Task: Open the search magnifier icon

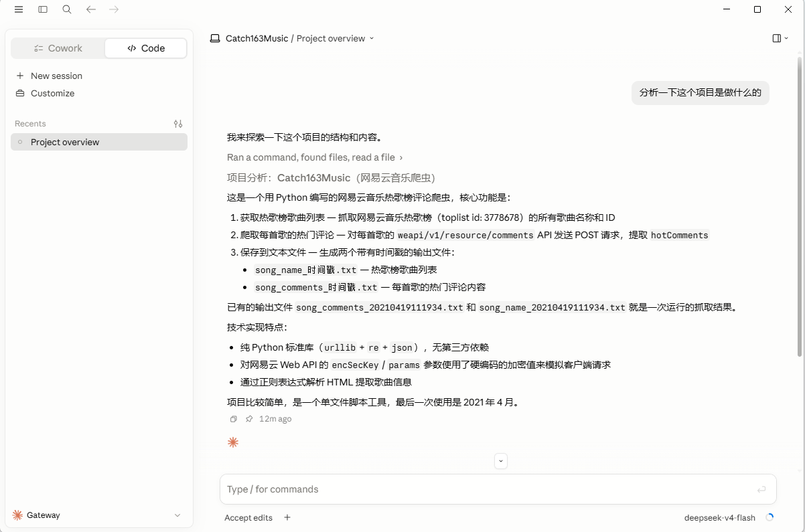Action: pyautogui.click(x=67, y=9)
